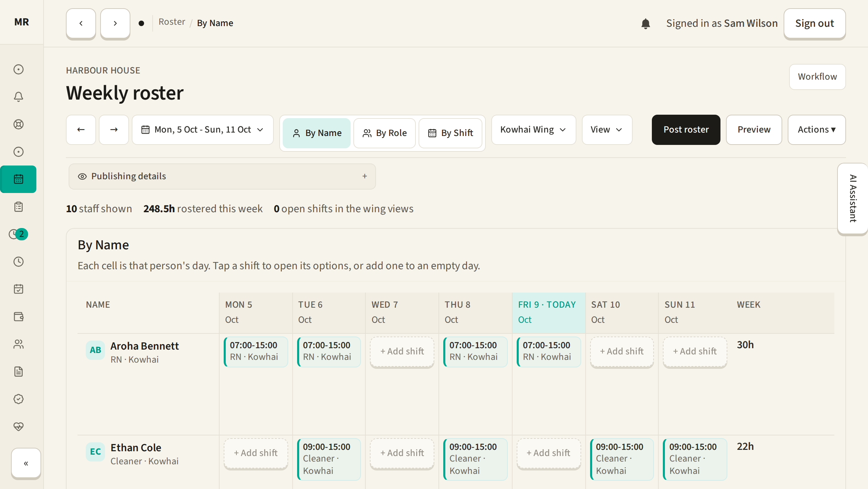This screenshot has height=489, width=868.
Task: Open the wallet icon in the sidebar
Action: [x=19, y=317]
